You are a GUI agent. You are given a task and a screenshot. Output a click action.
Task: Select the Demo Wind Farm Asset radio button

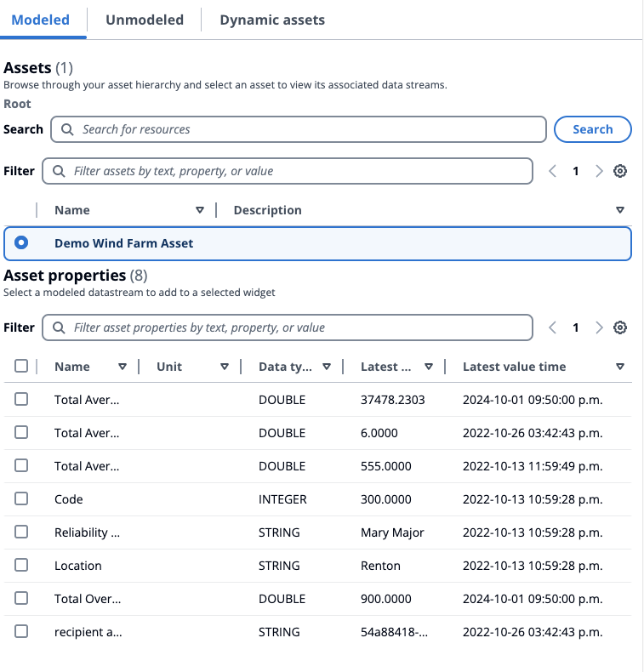[x=21, y=242]
